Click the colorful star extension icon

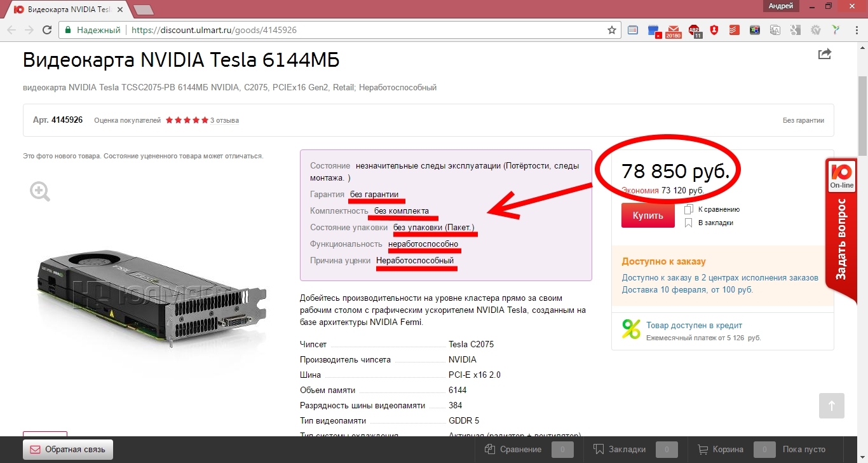pyautogui.click(x=755, y=30)
